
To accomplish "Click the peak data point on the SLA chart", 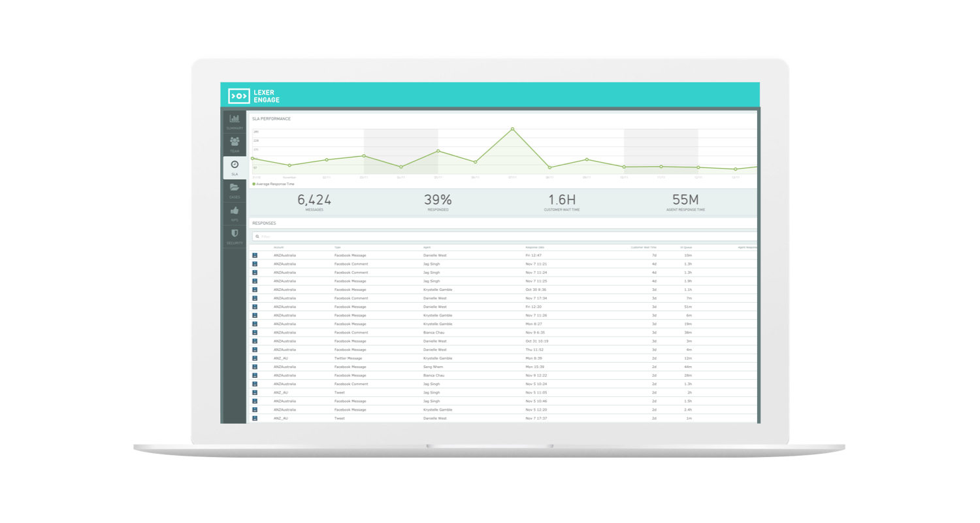I will pos(512,129).
